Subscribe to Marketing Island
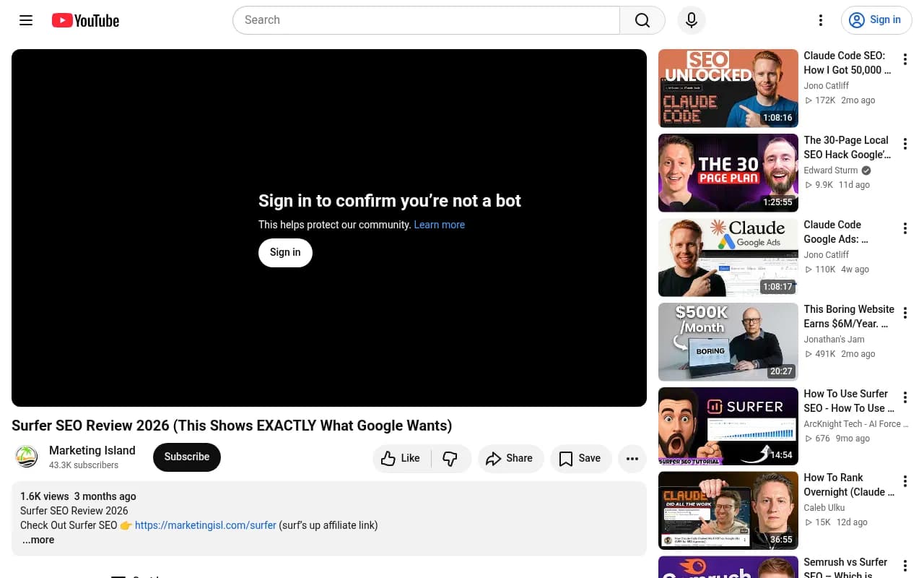924x578 pixels. [187, 457]
